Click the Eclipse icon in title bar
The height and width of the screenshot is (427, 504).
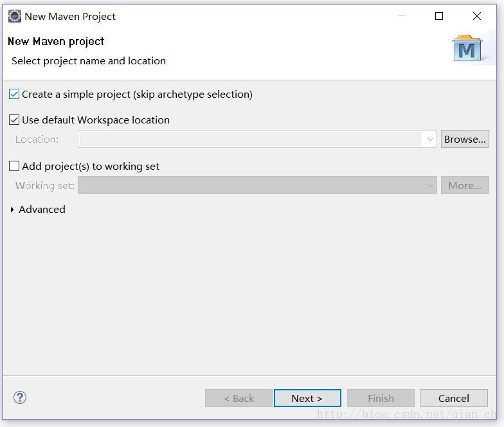[x=14, y=16]
